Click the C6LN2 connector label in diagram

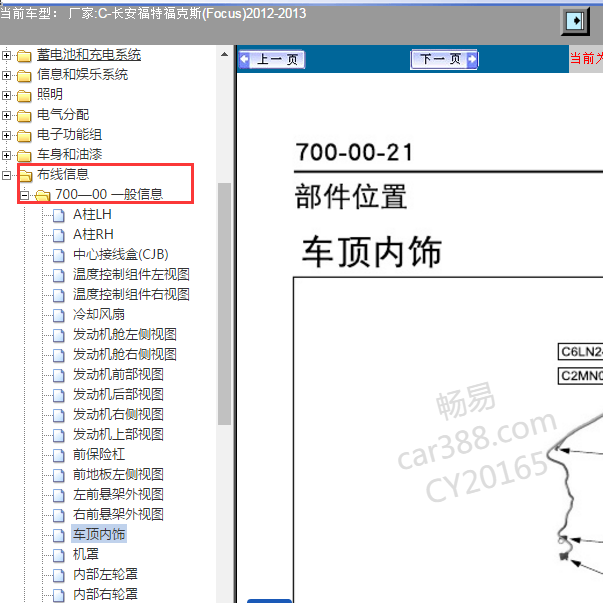pos(580,352)
